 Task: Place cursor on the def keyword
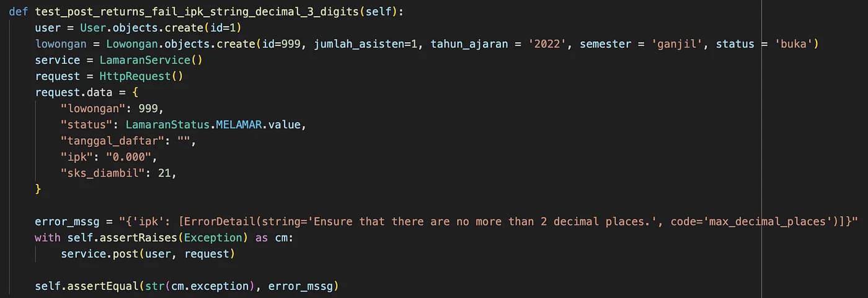point(19,12)
